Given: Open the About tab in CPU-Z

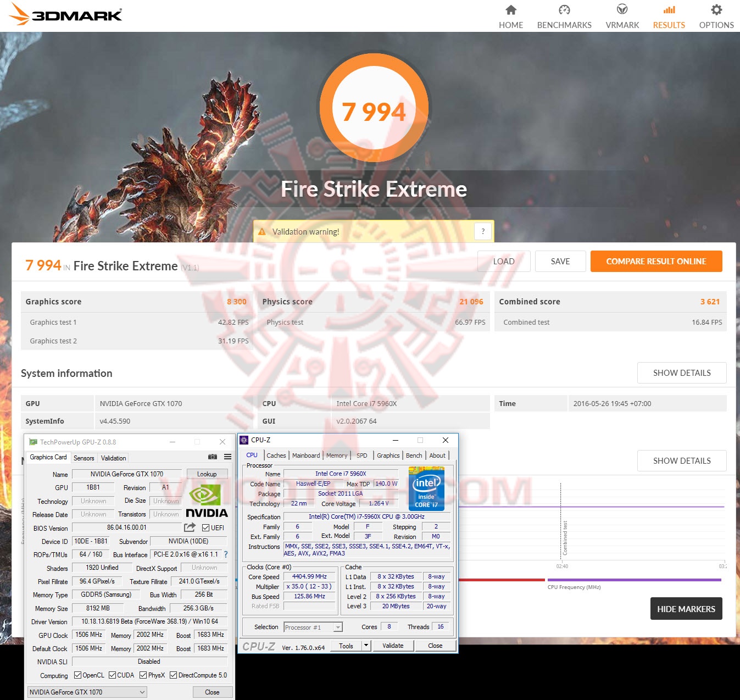Looking at the screenshot, I should tap(437, 455).
